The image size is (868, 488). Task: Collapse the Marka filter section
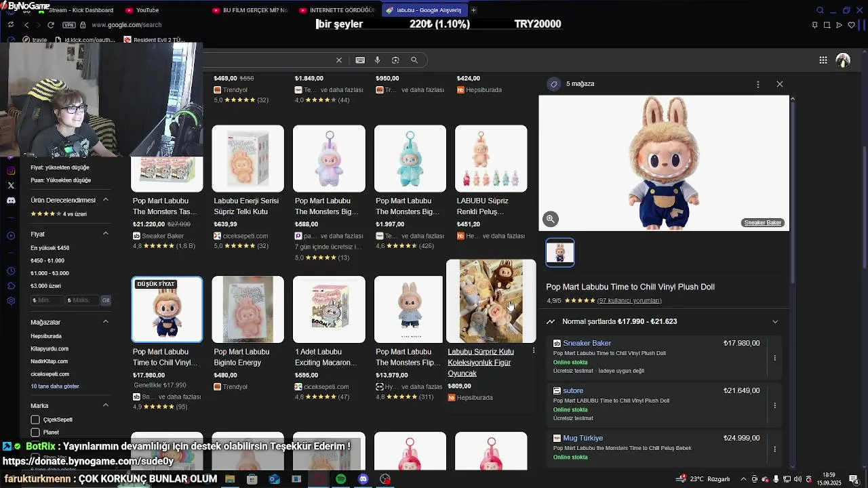[106, 405]
